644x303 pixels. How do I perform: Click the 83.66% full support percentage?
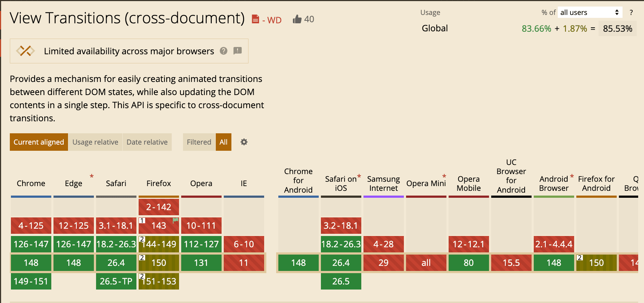coord(536,29)
